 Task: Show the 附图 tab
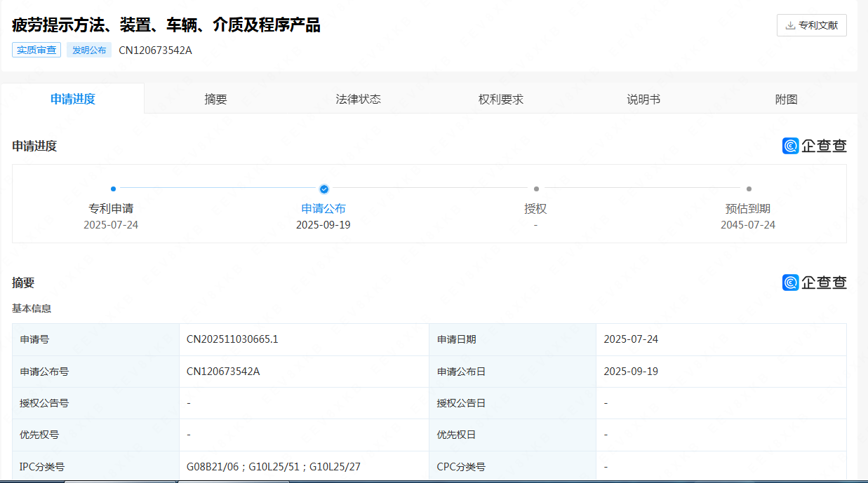click(786, 100)
